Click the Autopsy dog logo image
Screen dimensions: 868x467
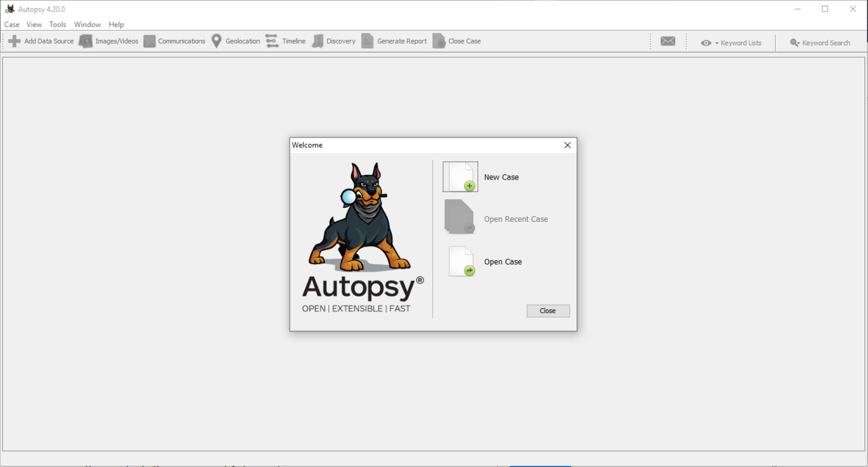click(x=361, y=218)
